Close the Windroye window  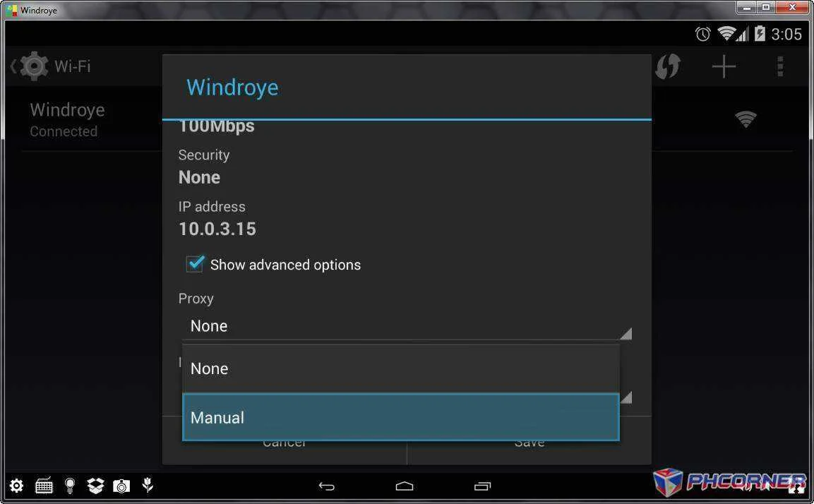tap(793, 7)
